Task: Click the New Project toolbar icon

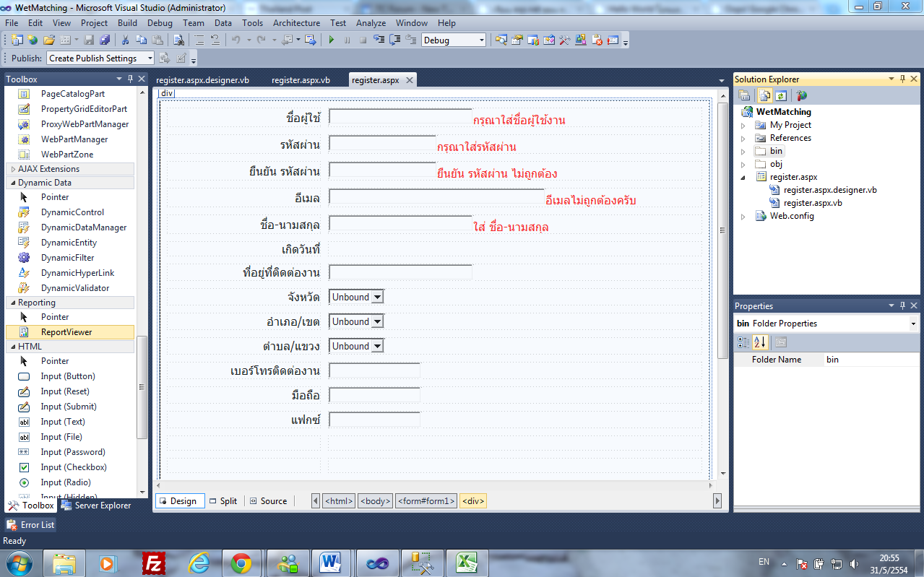Action: (x=17, y=40)
